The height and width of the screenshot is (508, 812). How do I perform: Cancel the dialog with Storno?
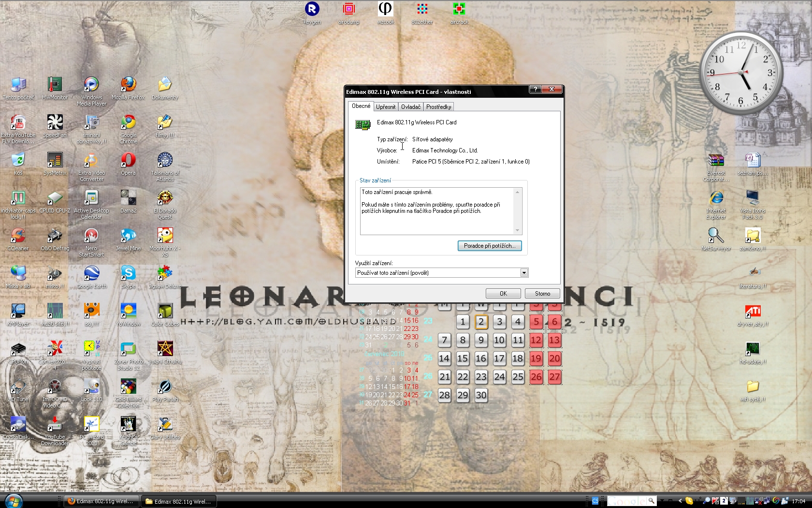(542, 294)
